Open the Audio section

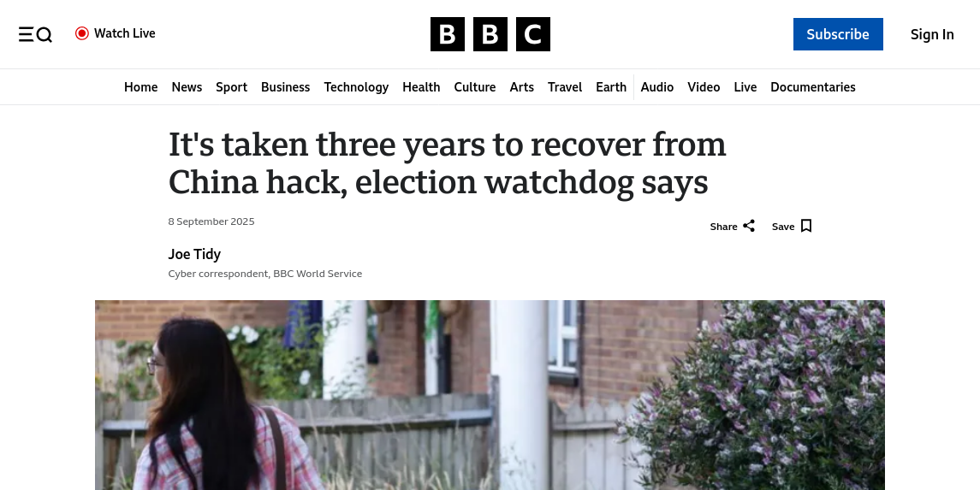point(656,87)
